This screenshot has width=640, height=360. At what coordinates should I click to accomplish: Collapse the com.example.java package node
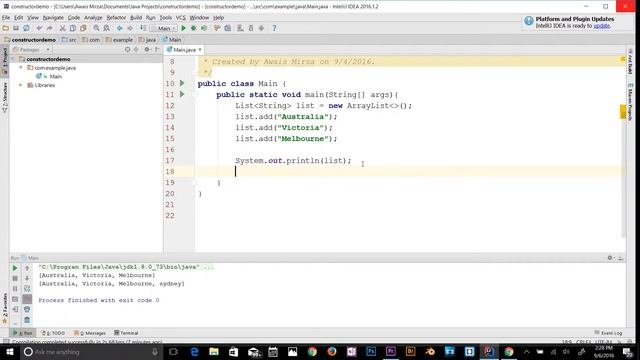pos(21,68)
